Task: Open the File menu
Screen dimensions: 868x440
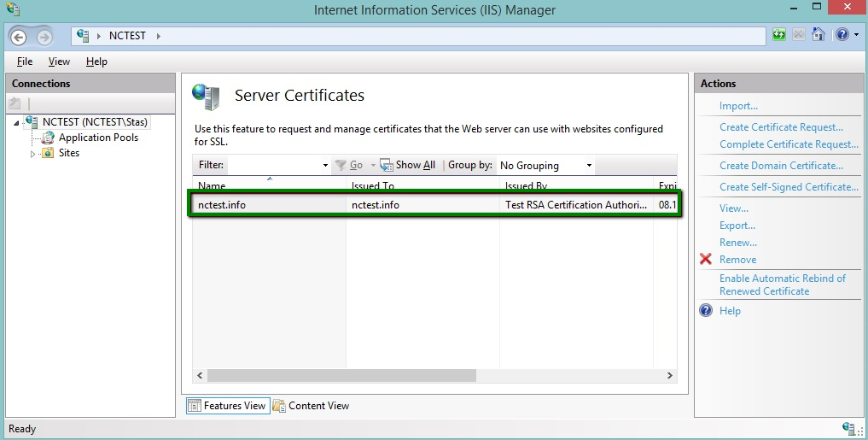Action: (x=25, y=62)
